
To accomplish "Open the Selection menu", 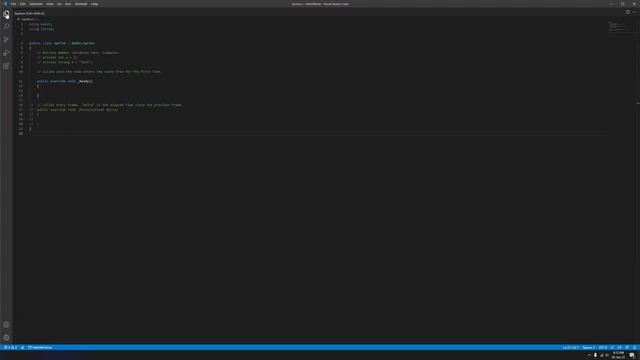I will click(36, 4).
